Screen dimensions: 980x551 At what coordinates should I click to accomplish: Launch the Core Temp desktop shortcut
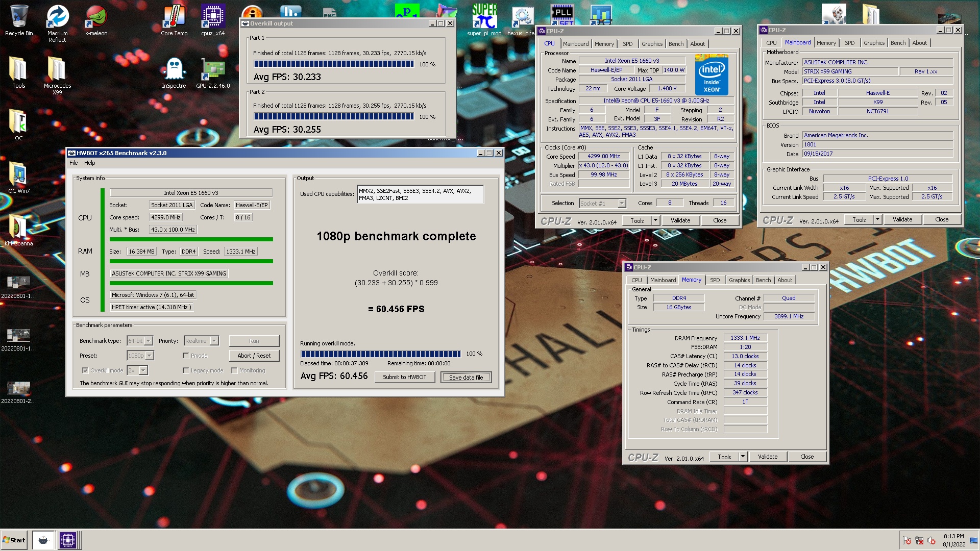tap(174, 20)
